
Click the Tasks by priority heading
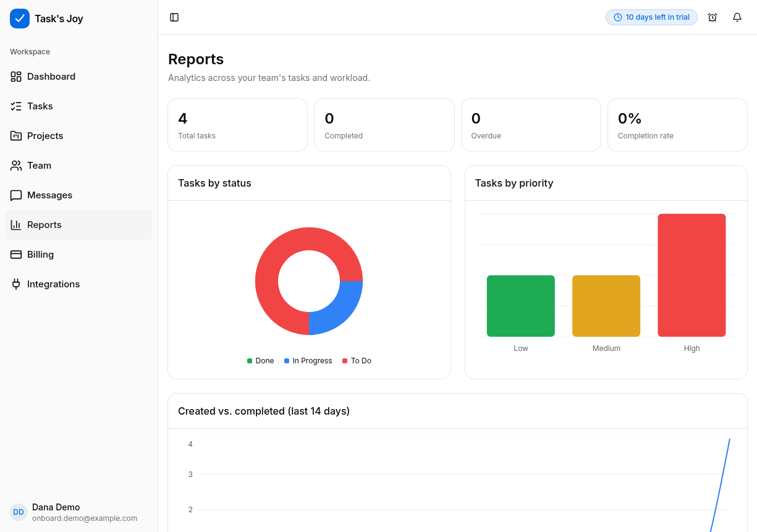[x=514, y=183]
